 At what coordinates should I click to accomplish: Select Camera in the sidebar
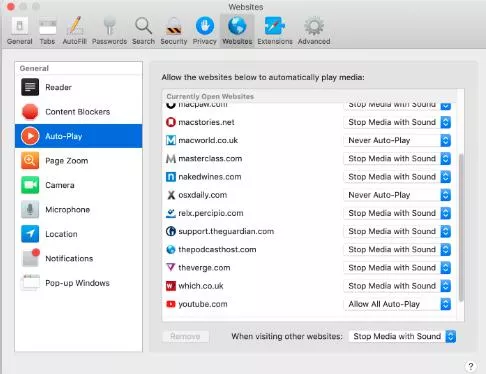tap(79, 185)
